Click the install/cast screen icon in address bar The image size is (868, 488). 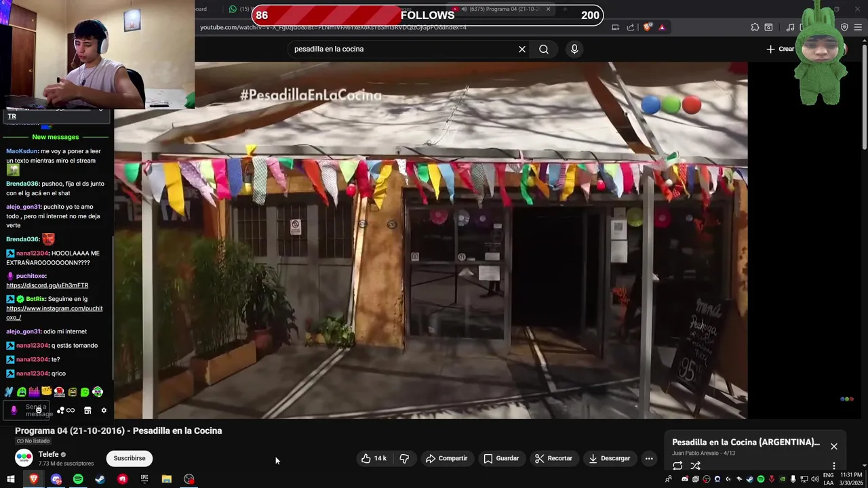tap(615, 27)
